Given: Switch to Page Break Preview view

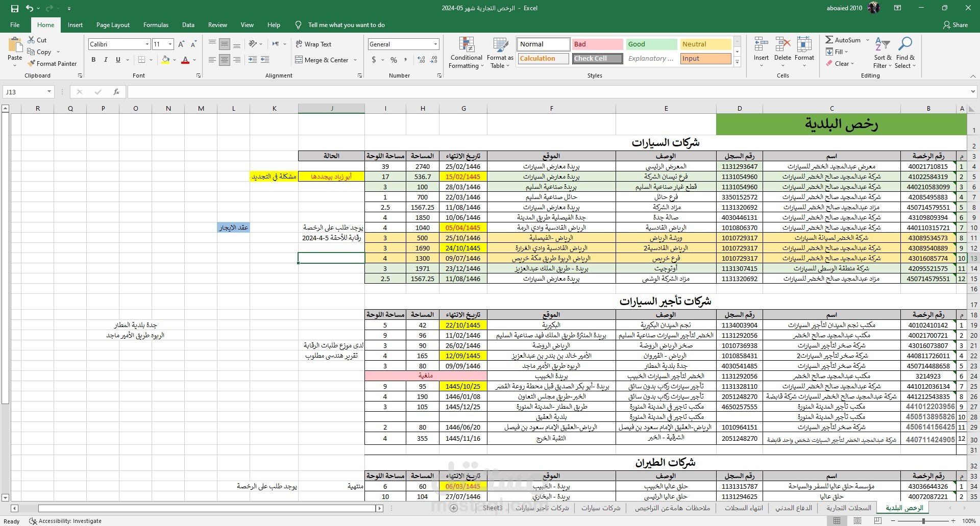Looking at the screenshot, I should click(878, 521).
